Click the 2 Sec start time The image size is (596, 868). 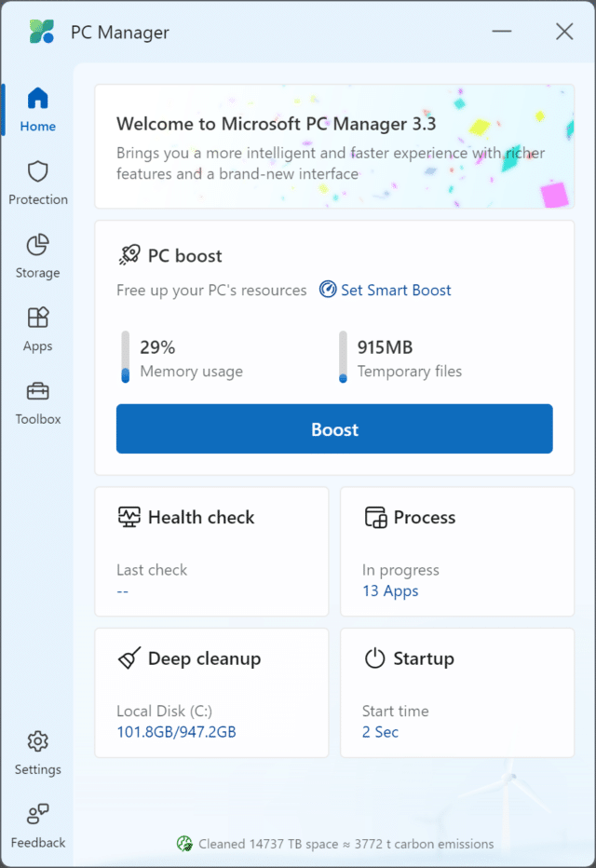tap(380, 732)
